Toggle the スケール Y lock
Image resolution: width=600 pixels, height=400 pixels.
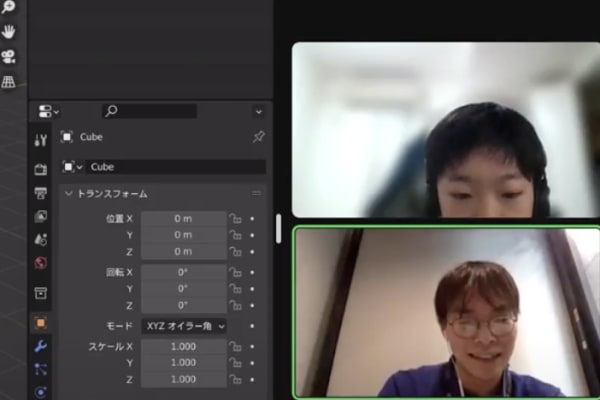click(x=236, y=363)
